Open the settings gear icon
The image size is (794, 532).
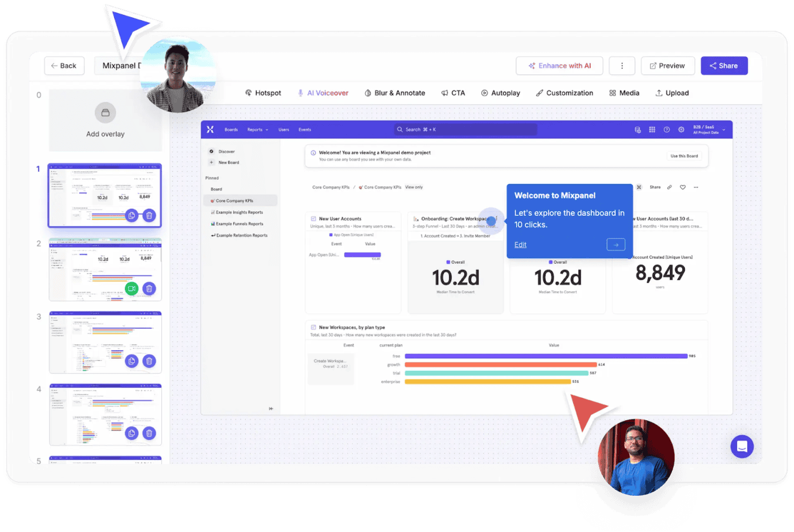coord(681,130)
